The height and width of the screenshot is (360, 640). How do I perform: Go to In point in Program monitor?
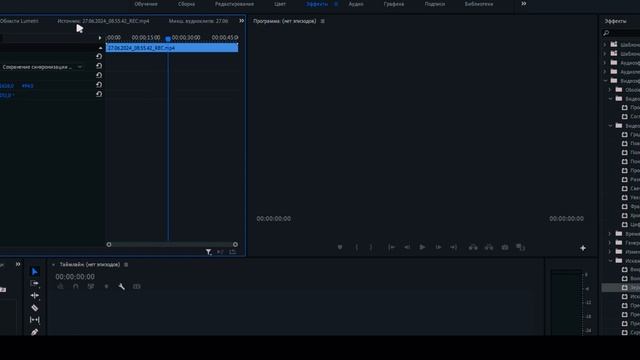point(391,247)
